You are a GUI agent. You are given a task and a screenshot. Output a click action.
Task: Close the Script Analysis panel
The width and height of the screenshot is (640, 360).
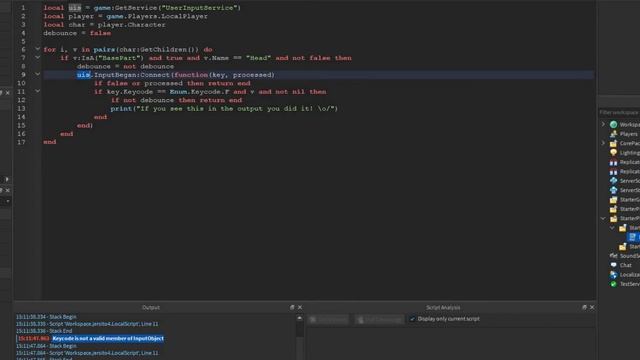tap(592, 307)
